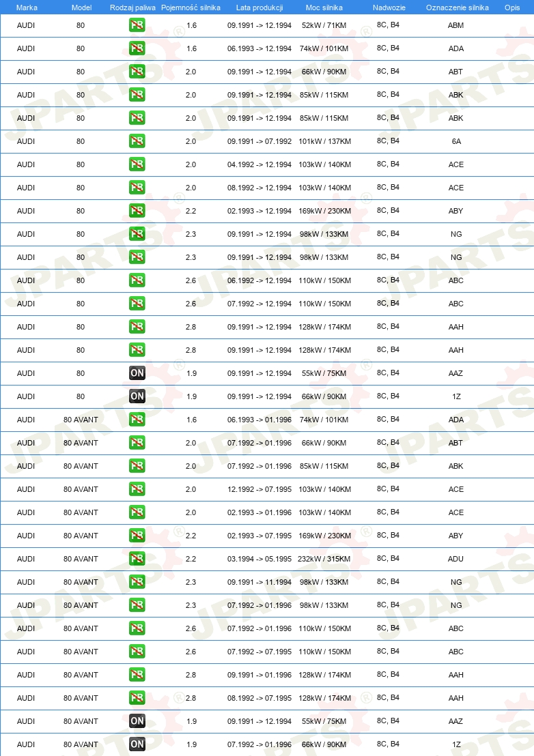The height and width of the screenshot is (756, 534).
Task: Click '80 AVANT' model in the ADU row
Action: [81, 559]
